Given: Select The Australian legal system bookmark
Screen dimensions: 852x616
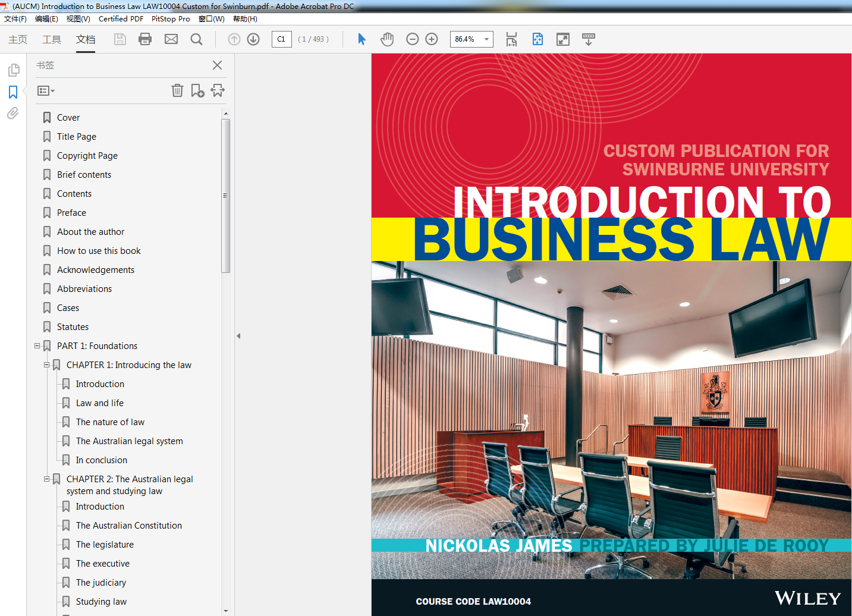Looking at the screenshot, I should click(129, 441).
